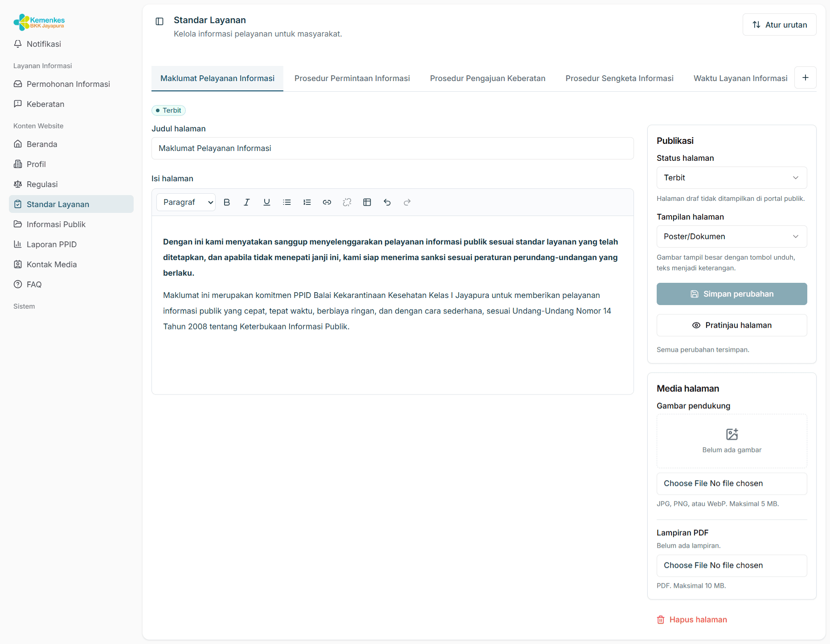Click the Simpan perubahan button
This screenshot has height=644, width=830.
732,294
